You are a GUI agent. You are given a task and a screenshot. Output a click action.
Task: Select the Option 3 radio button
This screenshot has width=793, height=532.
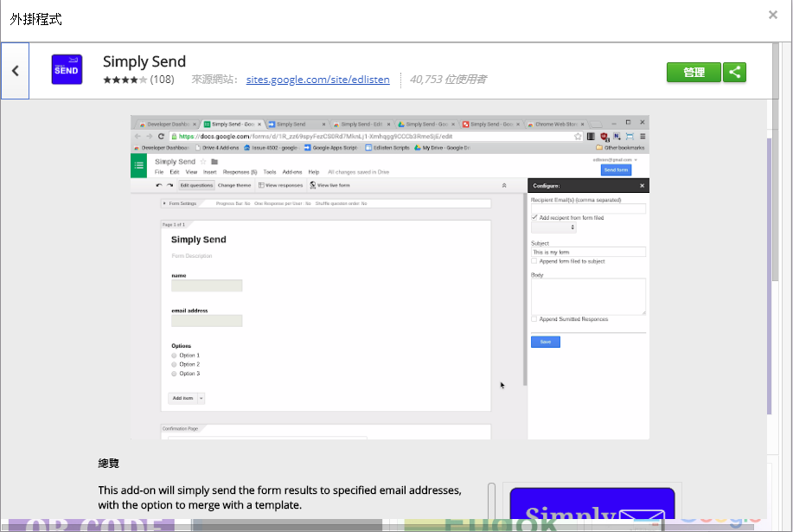[x=174, y=374]
